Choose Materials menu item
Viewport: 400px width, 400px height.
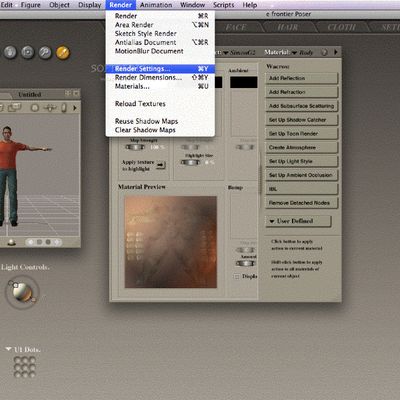160,86
